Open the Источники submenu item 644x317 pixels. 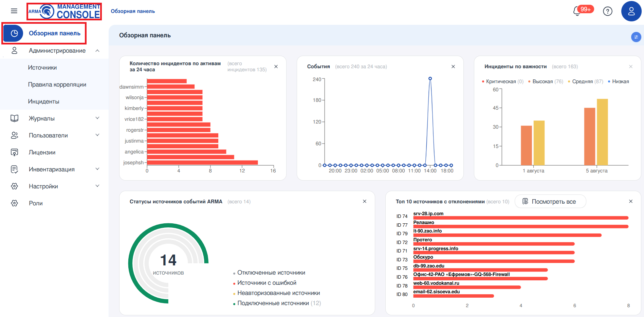coord(42,68)
